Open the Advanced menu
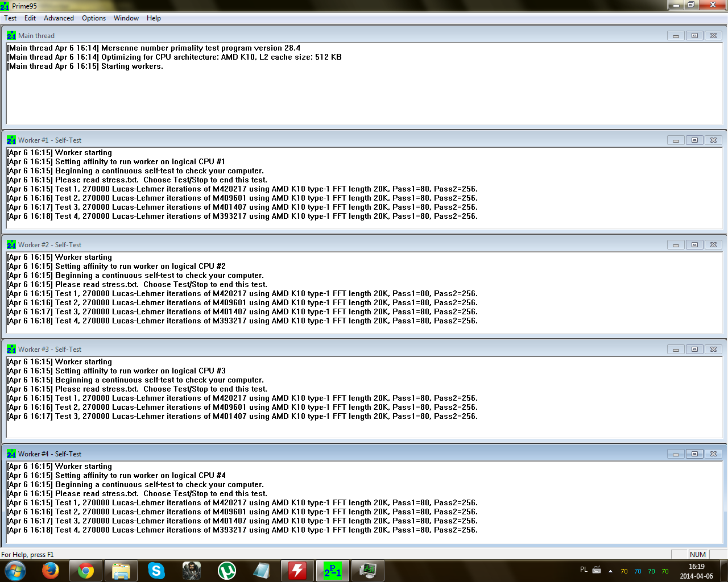Viewport: 728px width, 582px height. 59,18
